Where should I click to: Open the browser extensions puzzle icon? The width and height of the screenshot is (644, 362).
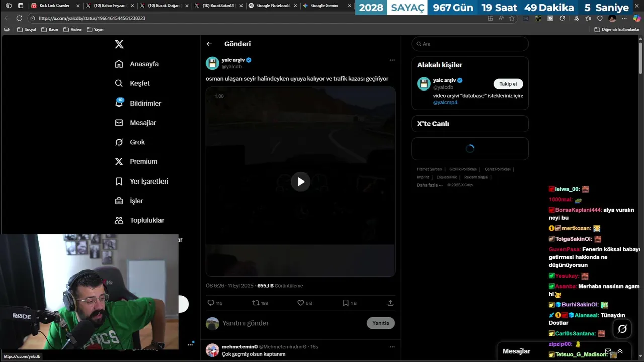(x=562, y=18)
